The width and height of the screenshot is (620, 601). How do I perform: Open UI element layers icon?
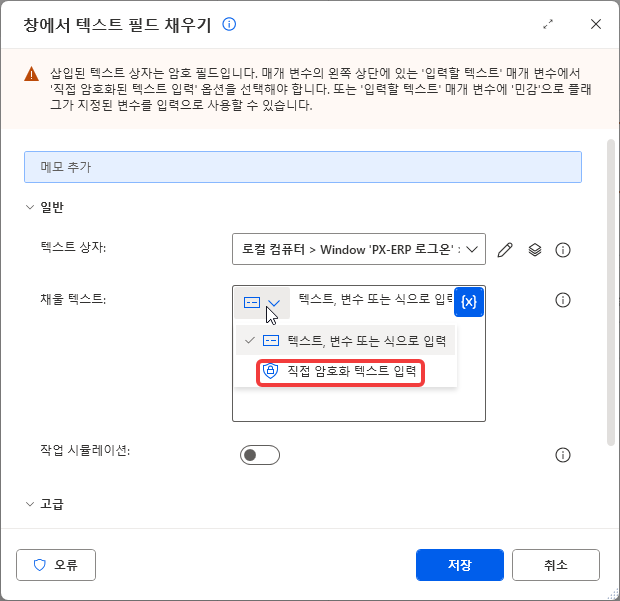[535, 250]
